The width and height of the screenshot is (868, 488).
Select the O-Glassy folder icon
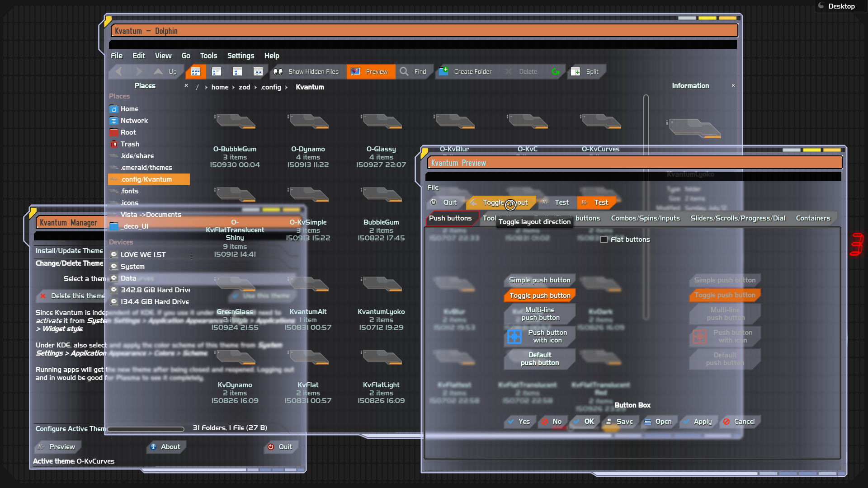381,122
